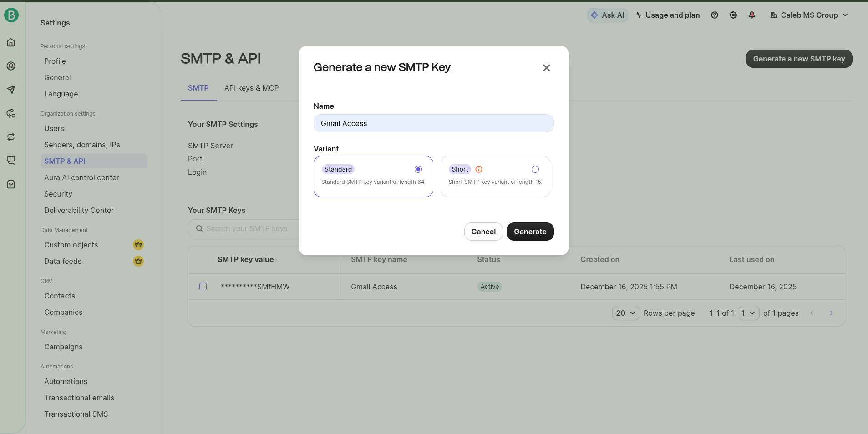Open the Home icon in the left rail
The height and width of the screenshot is (434, 868).
[11, 42]
